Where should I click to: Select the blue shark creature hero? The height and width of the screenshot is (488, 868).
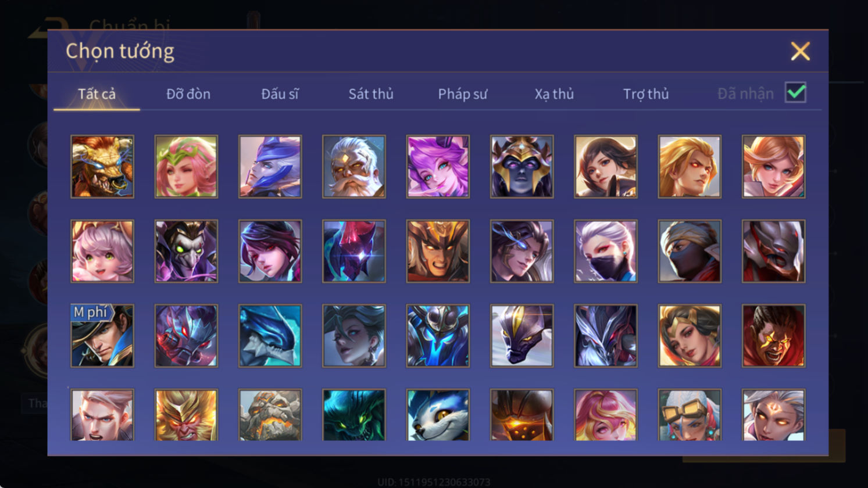[x=270, y=336]
